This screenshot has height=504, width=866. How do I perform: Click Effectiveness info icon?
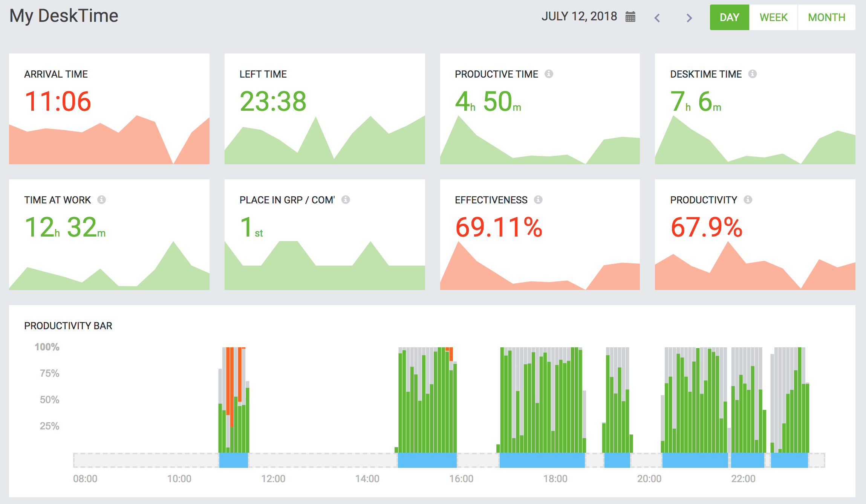coord(538,200)
